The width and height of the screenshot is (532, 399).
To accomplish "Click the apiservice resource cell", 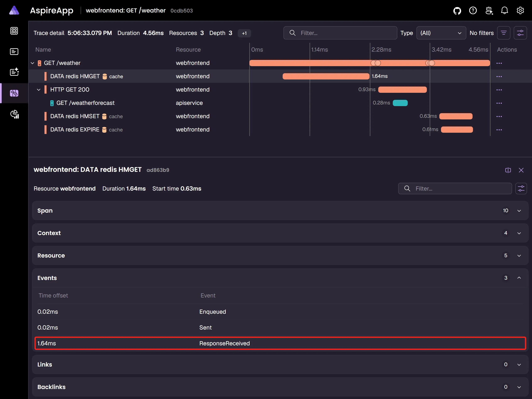I will 189,103.
